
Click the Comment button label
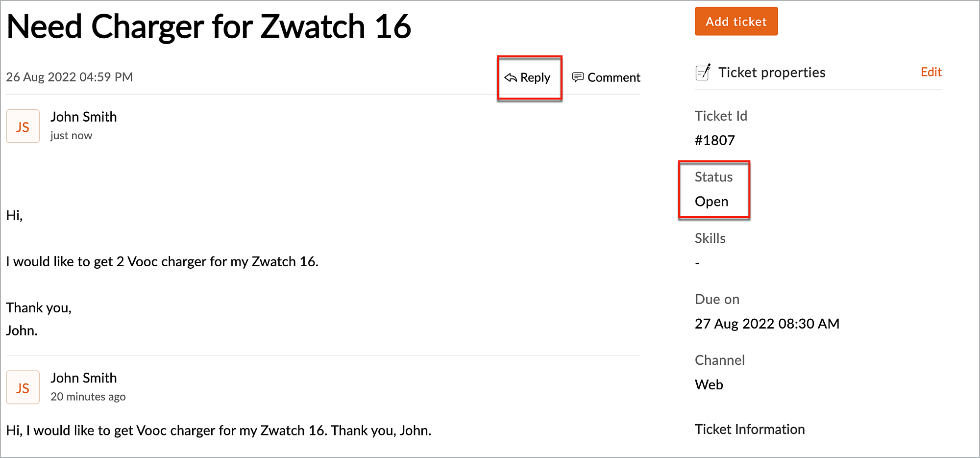tap(613, 77)
